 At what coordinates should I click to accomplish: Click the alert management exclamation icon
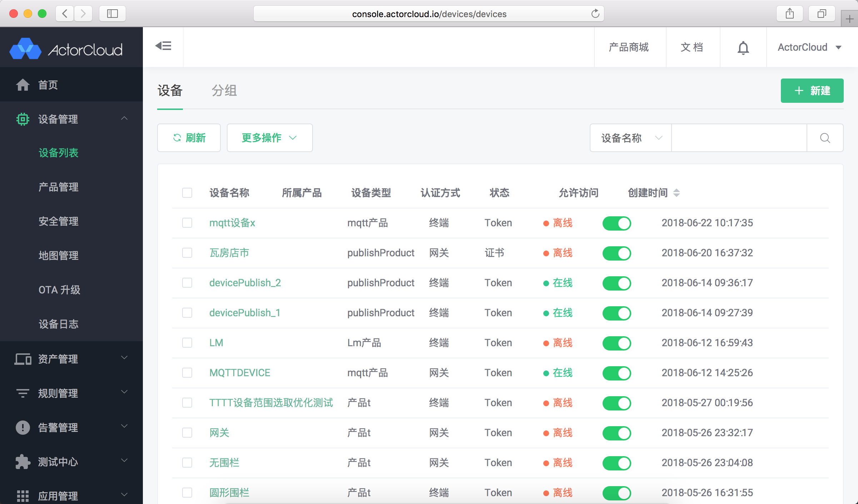(23, 427)
